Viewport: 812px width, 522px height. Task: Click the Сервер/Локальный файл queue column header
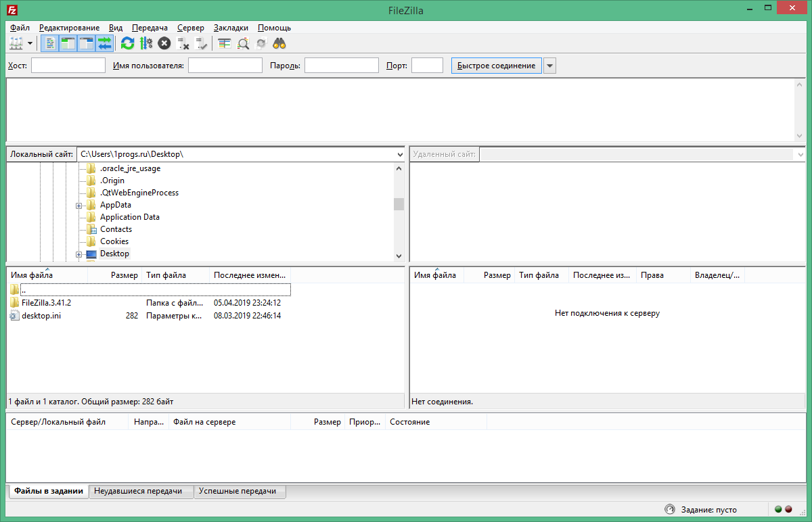(68, 421)
